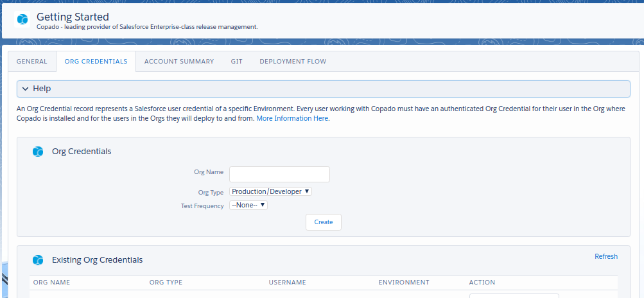Click the Org Type column header
The height and width of the screenshot is (298, 644).
pyautogui.click(x=166, y=283)
